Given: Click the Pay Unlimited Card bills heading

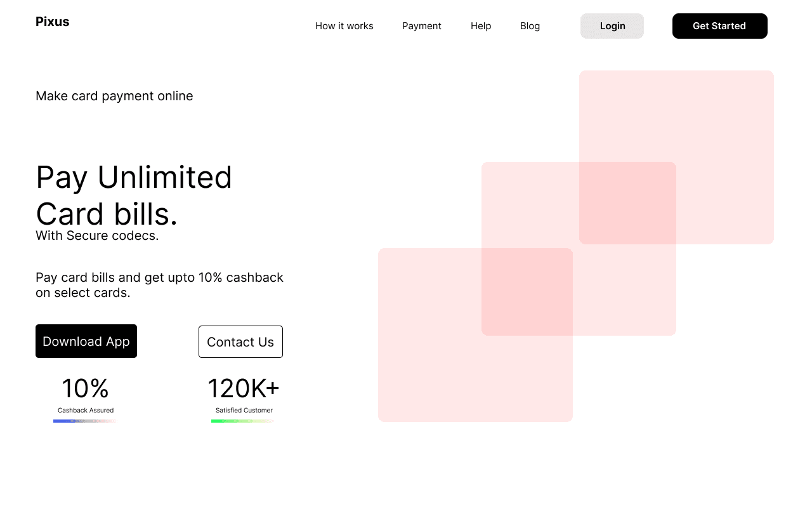Looking at the screenshot, I should click(x=134, y=195).
